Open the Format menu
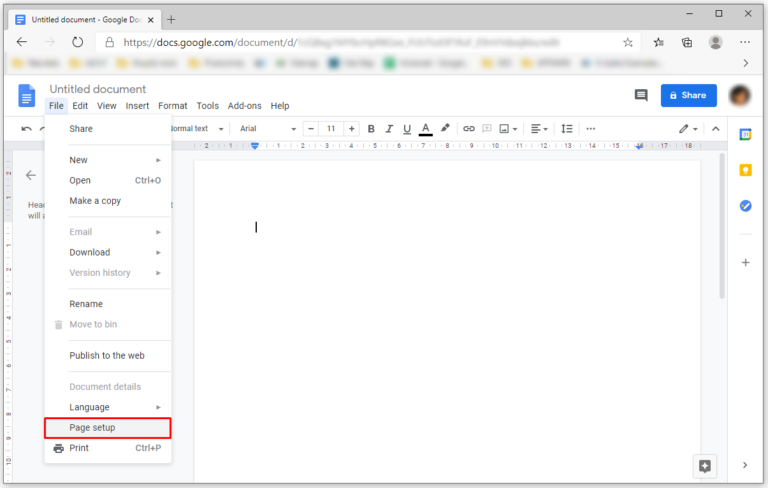Image resolution: width=768 pixels, height=488 pixels. pos(172,106)
